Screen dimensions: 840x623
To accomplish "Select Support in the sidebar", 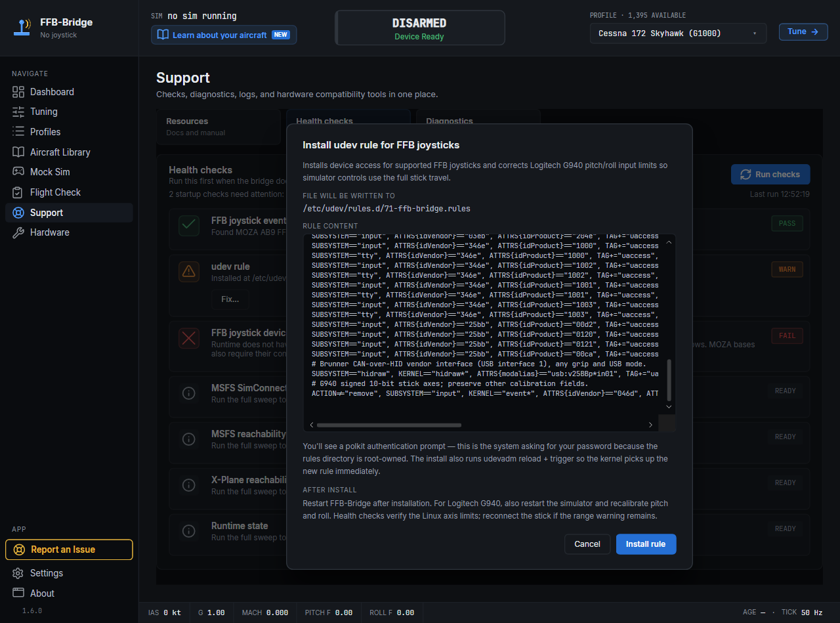I will point(69,213).
